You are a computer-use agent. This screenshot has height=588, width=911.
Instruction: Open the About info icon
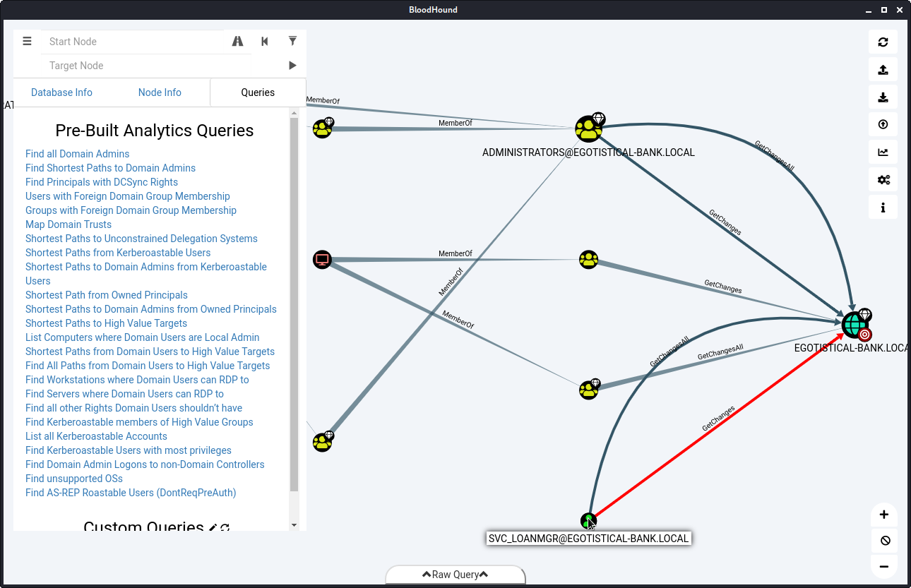(x=883, y=207)
